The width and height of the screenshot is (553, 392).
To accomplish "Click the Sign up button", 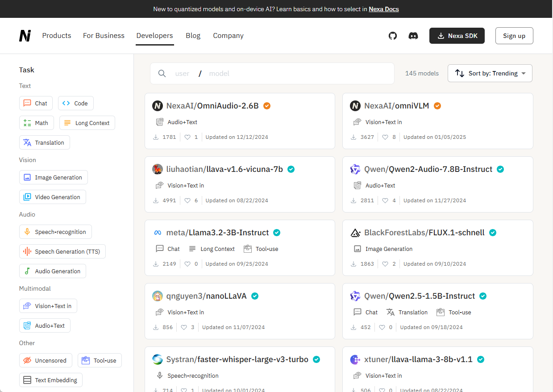I will pyautogui.click(x=514, y=36).
